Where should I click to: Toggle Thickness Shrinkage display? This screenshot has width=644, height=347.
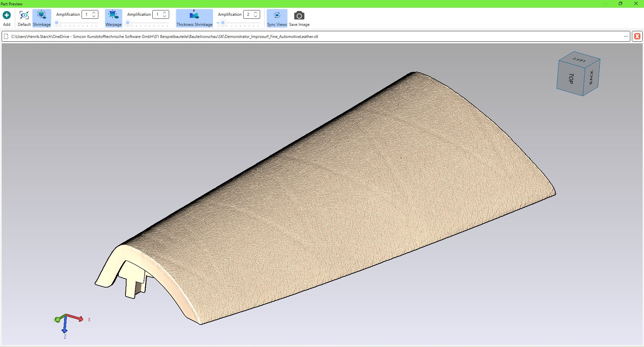(194, 18)
